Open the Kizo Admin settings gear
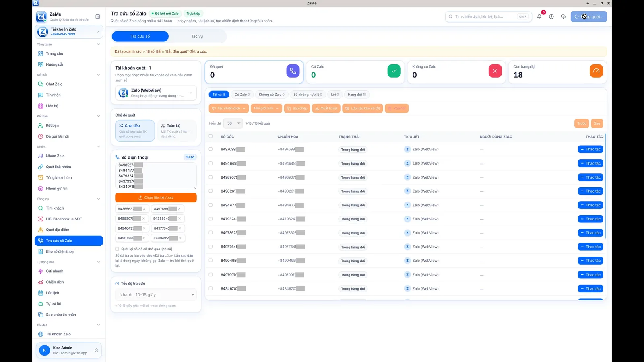The image size is (644, 362). pyautogui.click(x=97, y=350)
